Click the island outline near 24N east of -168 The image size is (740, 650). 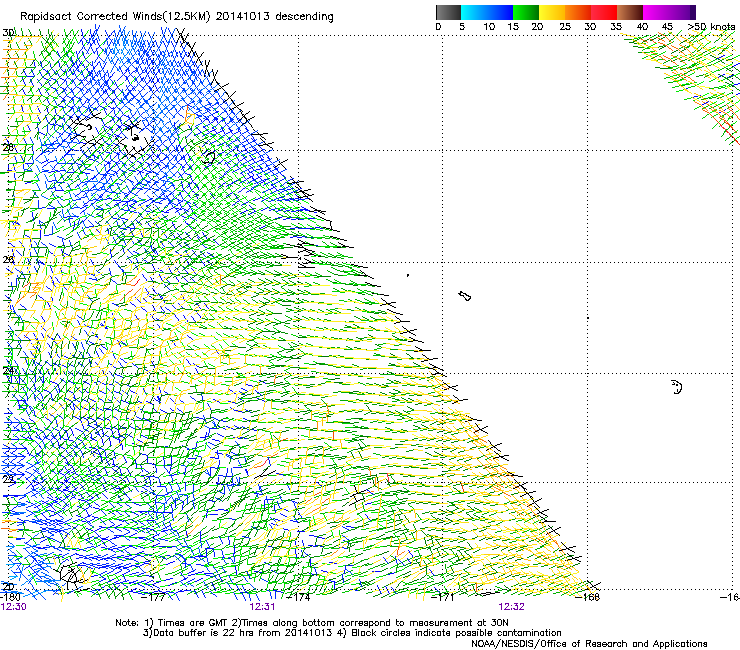click(x=677, y=387)
